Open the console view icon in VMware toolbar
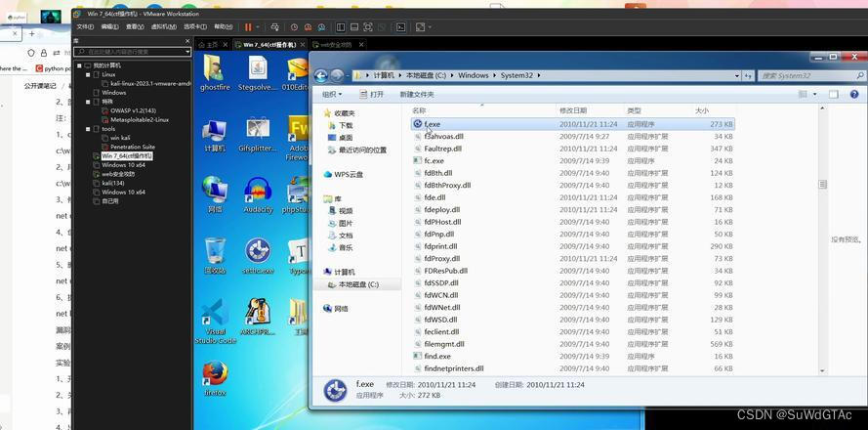868x430 pixels. coord(401,26)
